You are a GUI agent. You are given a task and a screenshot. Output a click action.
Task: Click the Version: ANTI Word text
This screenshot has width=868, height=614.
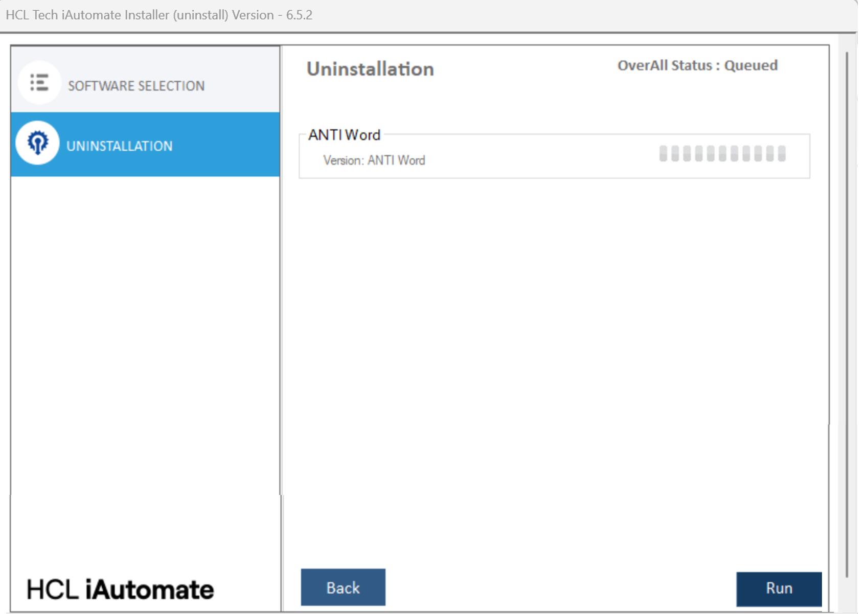[374, 160]
